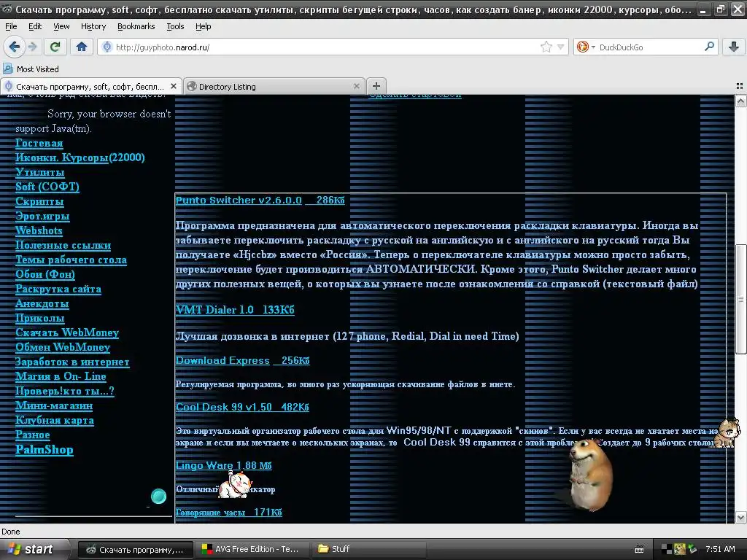
Task: Open the Темы рабочего стола link
Action: pos(71,260)
